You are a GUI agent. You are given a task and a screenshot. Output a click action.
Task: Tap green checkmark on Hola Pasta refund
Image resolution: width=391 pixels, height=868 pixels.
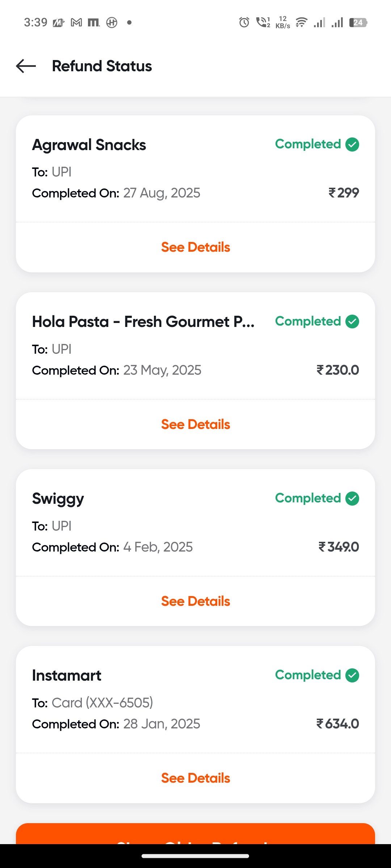[352, 322]
